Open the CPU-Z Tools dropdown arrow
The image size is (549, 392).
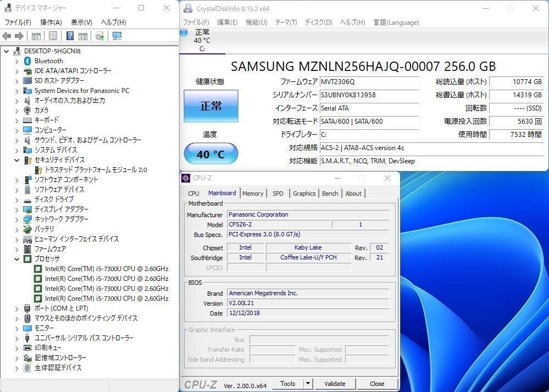pos(308,384)
